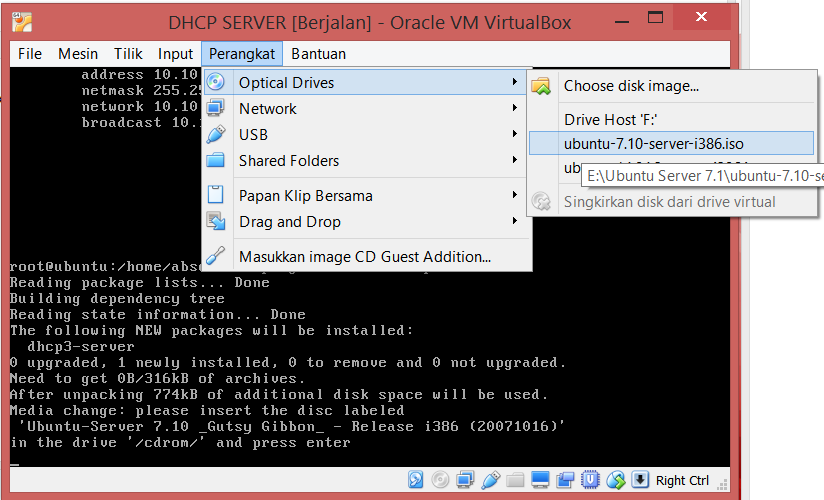
Task: Select Papan Klip Bersama menu entry
Action: (365, 196)
